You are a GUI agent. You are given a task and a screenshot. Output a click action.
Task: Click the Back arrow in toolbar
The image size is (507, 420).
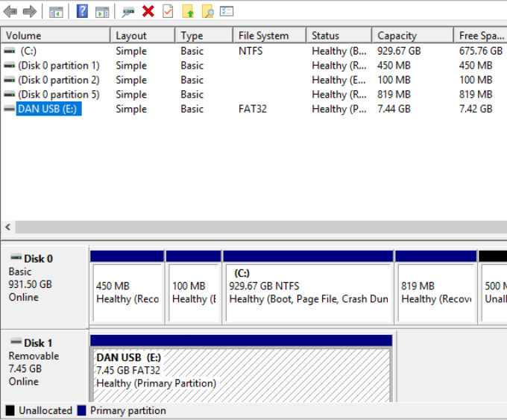coord(10,11)
